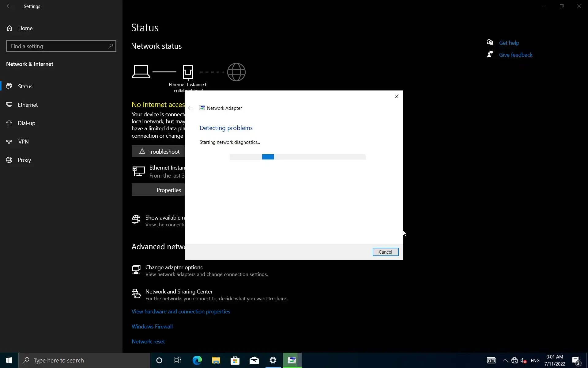The image size is (588, 368).
Task: Open the VPN settings section
Action: click(23, 142)
